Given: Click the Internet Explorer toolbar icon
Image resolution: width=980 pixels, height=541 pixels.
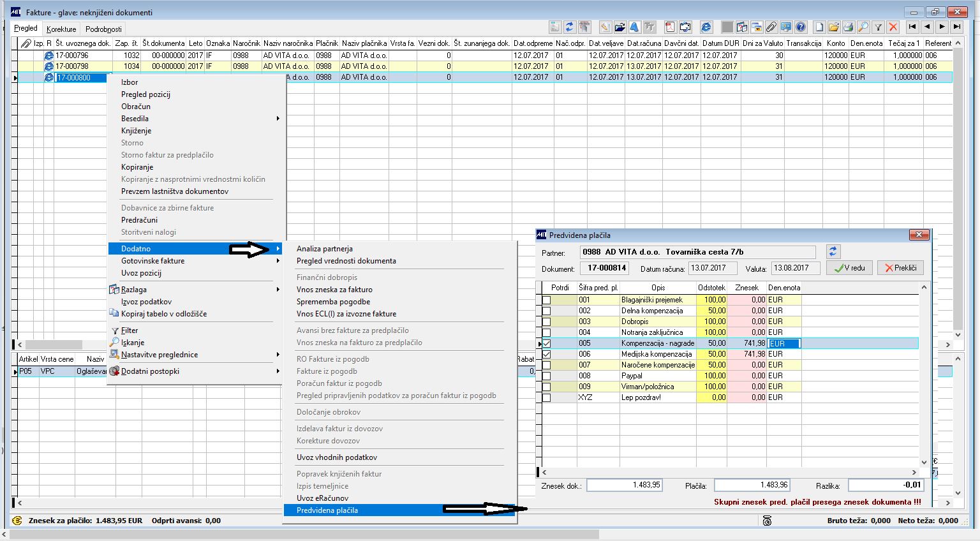Looking at the screenshot, I should (x=706, y=27).
